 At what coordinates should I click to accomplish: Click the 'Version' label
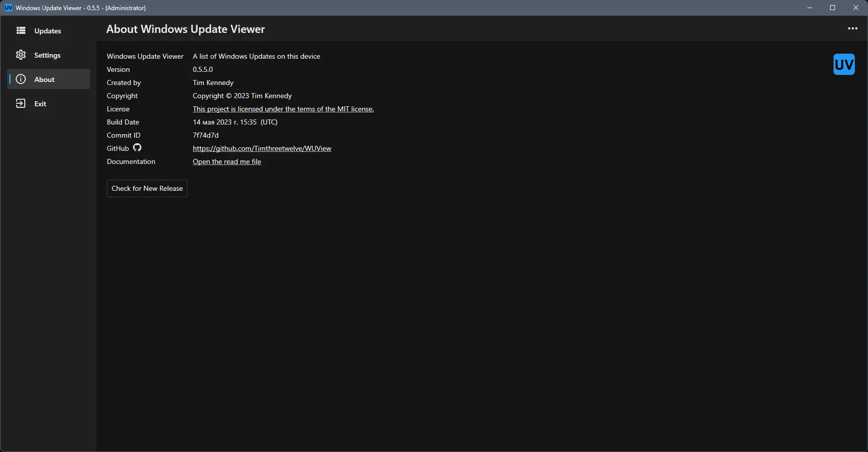tap(118, 69)
